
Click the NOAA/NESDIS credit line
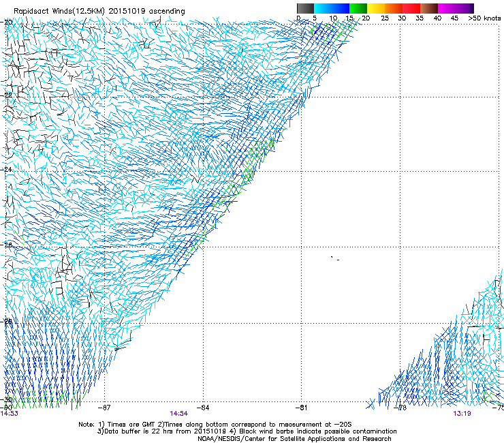coord(294,439)
